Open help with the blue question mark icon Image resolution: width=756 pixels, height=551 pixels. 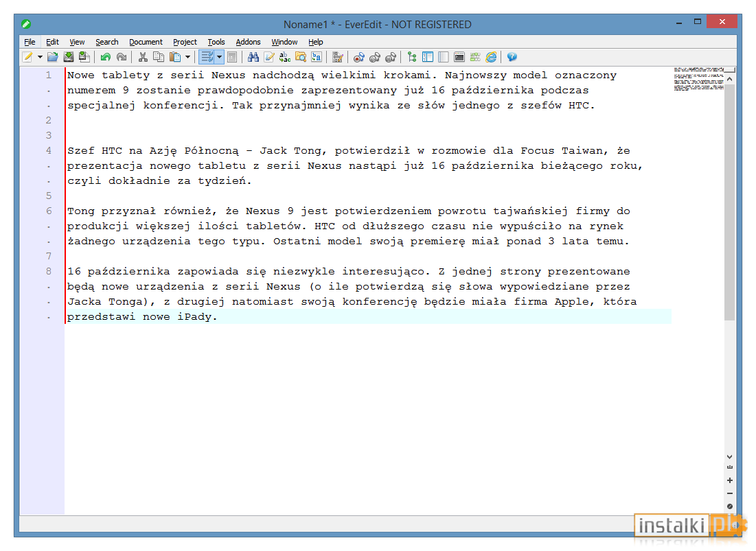coord(512,58)
